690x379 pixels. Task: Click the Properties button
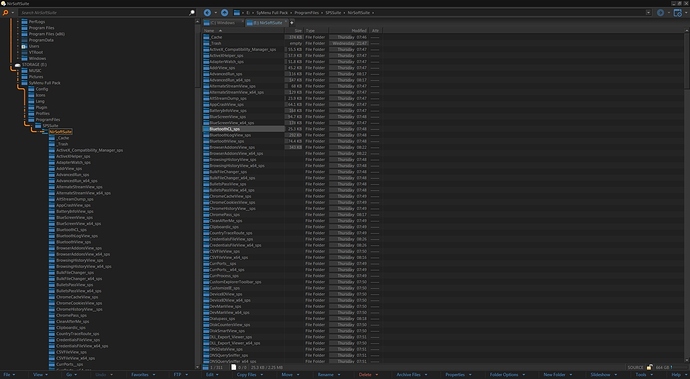pos(458,375)
